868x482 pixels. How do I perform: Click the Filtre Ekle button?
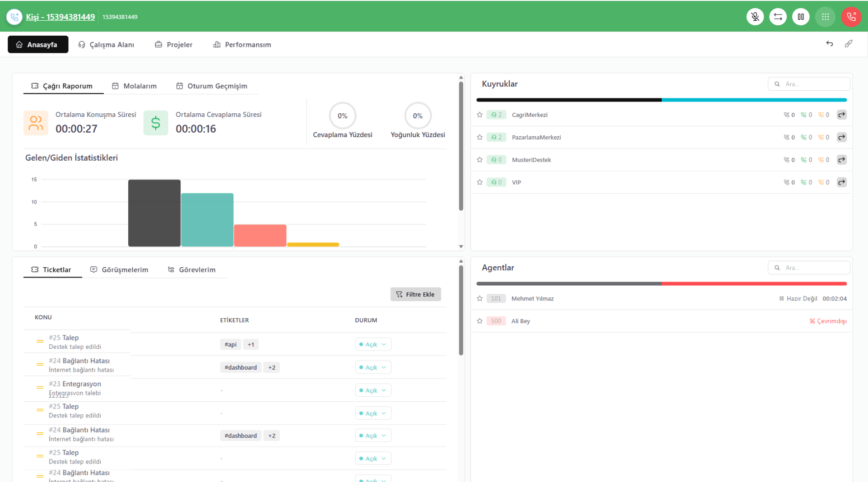[415, 294]
